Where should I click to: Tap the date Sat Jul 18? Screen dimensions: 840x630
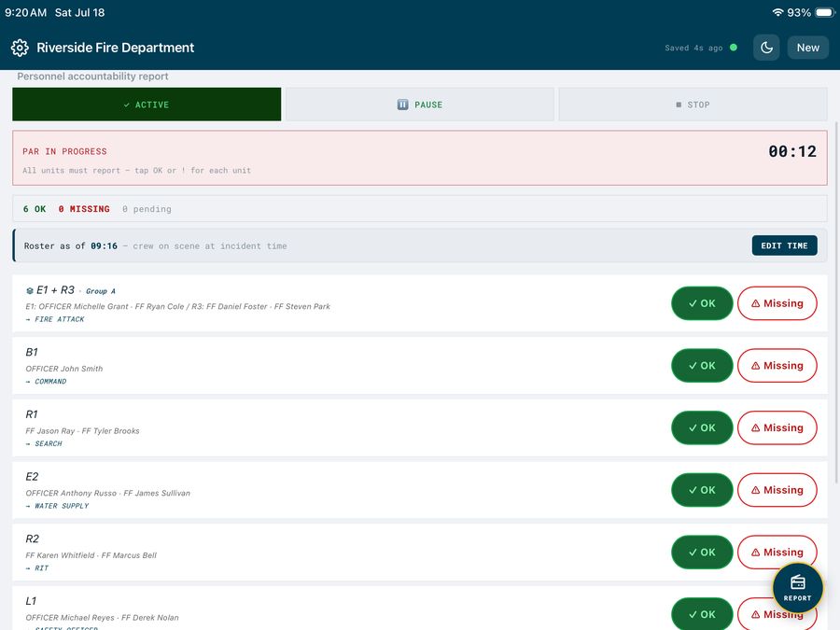pos(80,12)
